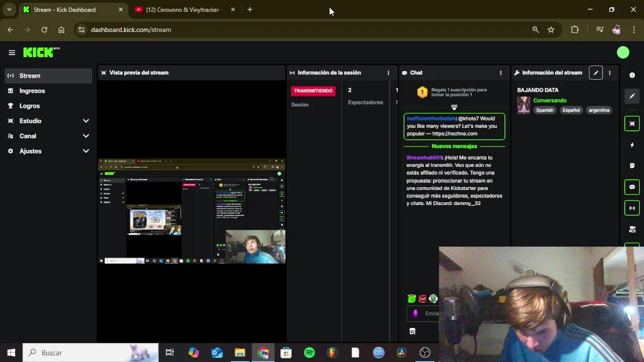Open the hamburger menu beside the Kick logo

[12, 52]
